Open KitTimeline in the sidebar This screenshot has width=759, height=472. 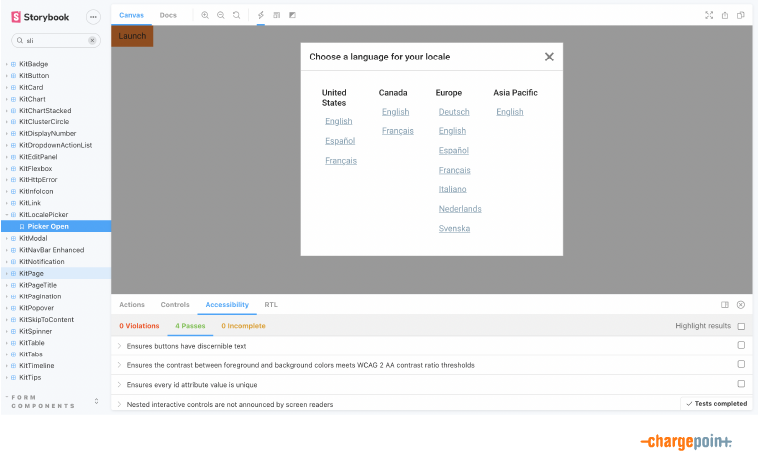(36, 365)
